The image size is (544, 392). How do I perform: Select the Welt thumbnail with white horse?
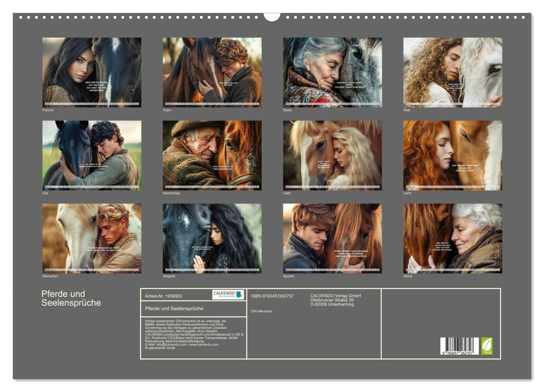453,72
